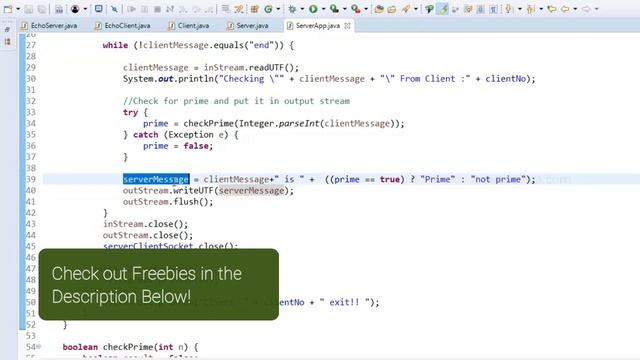This screenshot has width=640, height=360.
Task: Open the Run configurations dropdown arrow
Action: (x=323, y=9)
